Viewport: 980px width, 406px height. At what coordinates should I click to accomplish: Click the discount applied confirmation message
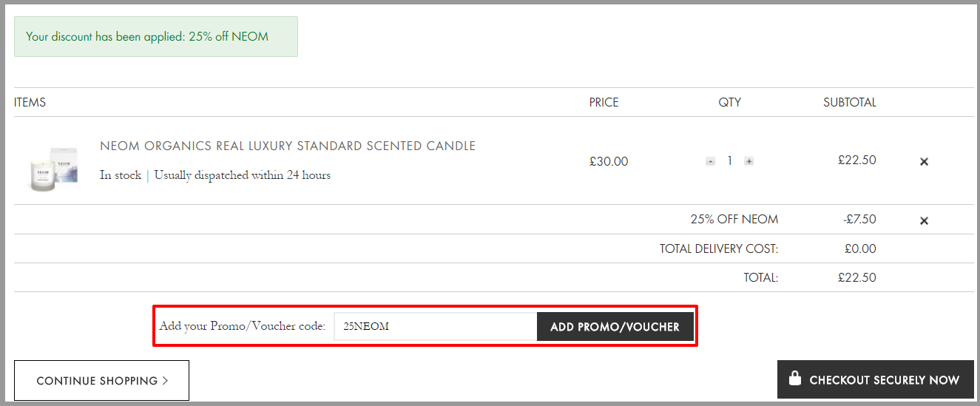pyautogui.click(x=156, y=36)
